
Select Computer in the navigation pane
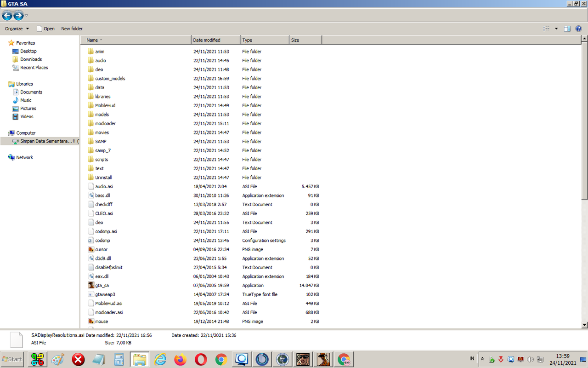coord(26,133)
